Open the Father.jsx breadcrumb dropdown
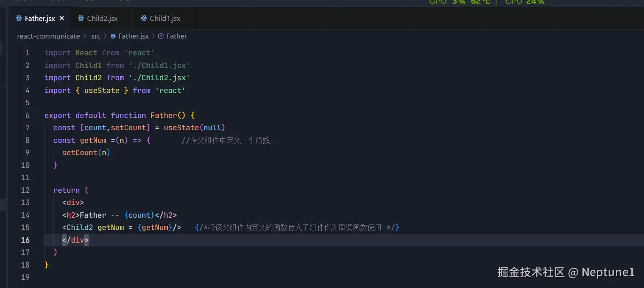 coord(134,36)
